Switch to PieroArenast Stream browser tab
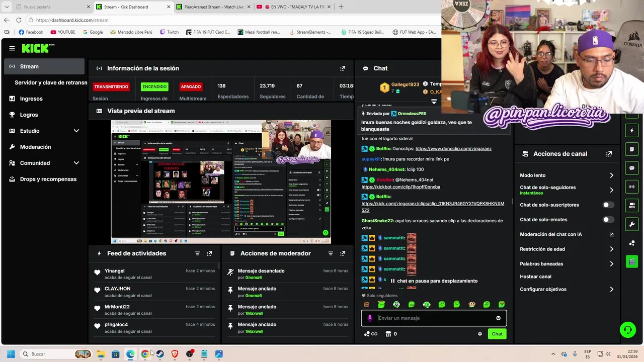This screenshot has height=362, width=644. tap(213, 7)
